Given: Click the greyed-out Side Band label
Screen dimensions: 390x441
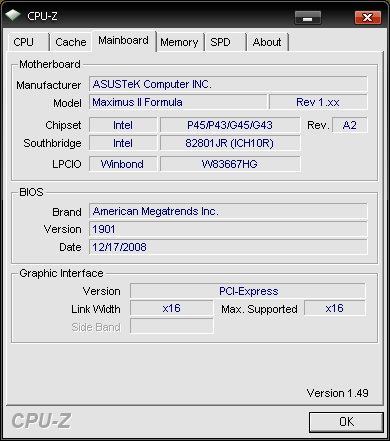Looking at the screenshot, I should point(96,327).
